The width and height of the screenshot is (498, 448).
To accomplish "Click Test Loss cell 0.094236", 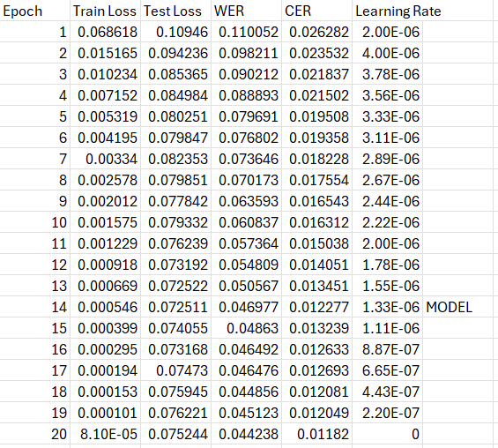I will pyautogui.click(x=175, y=53).
